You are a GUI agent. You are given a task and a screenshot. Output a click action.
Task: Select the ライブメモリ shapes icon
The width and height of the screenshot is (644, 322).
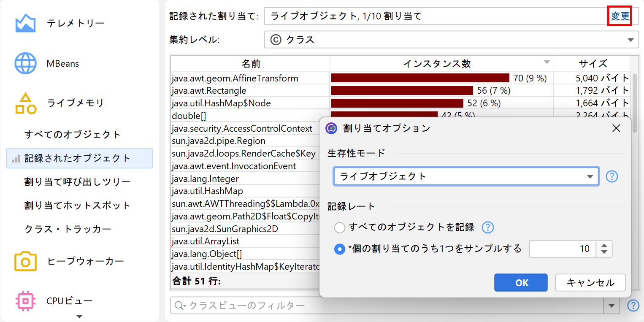[x=25, y=103]
